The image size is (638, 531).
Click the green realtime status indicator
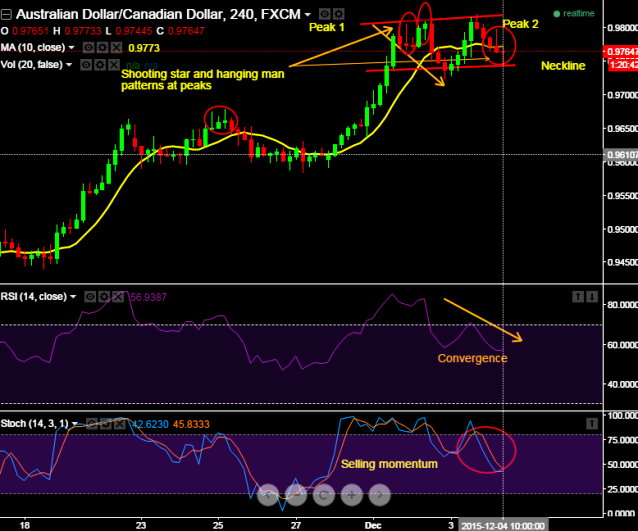(x=574, y=13)
